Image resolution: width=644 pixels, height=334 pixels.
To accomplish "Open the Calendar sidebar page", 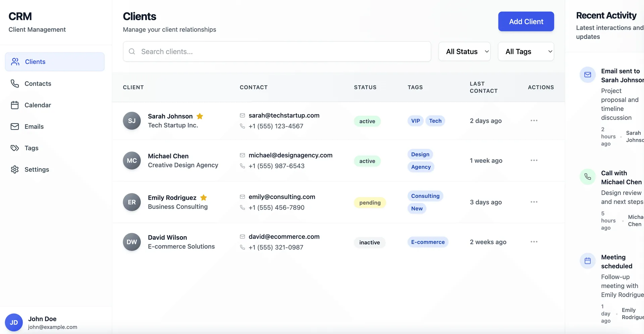I will click(55, 105).
